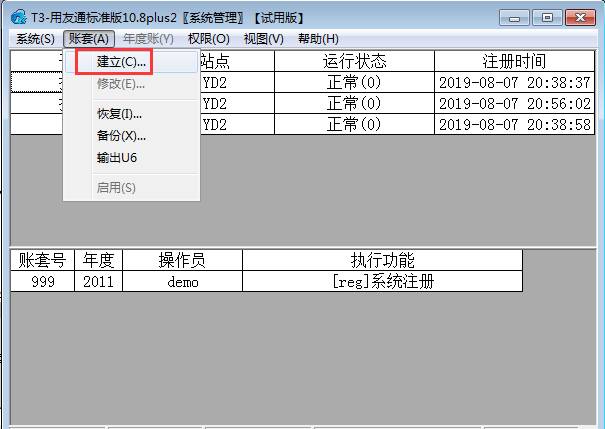Open the 权限(O) menu
The image size is (605, 429).
(209, 39)
